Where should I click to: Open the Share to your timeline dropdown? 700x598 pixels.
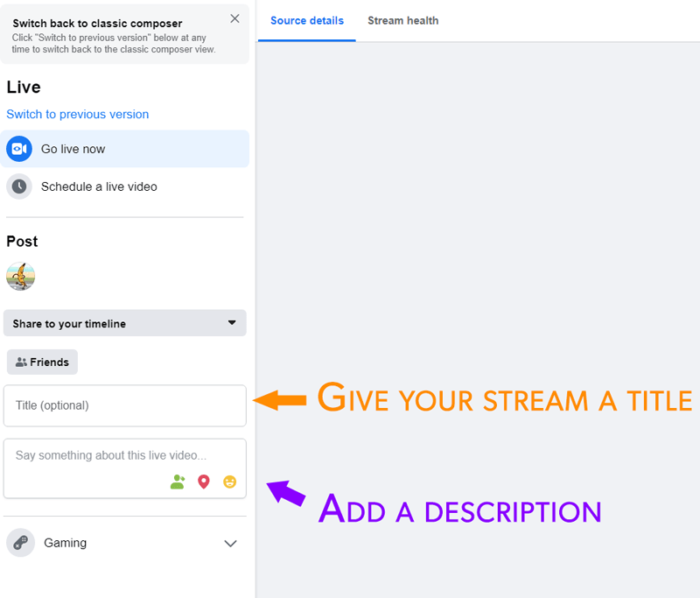click(x=124, y=323)
